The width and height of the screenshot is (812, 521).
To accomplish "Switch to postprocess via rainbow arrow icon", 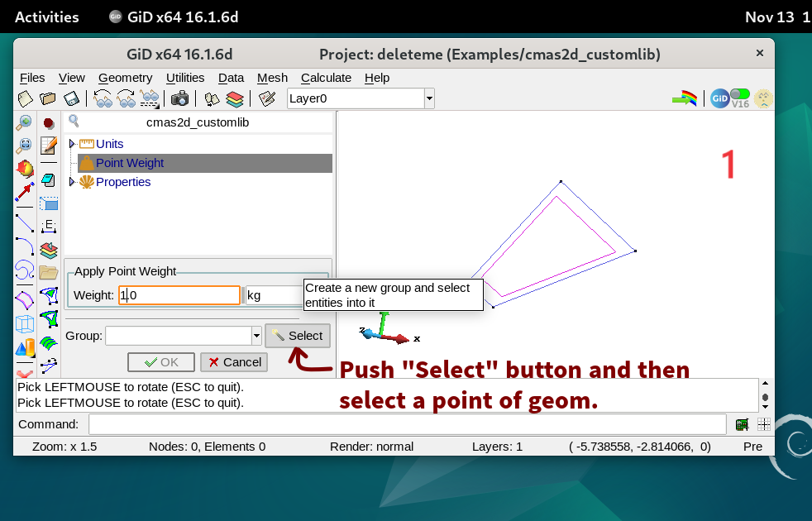I will coord(684,98).
